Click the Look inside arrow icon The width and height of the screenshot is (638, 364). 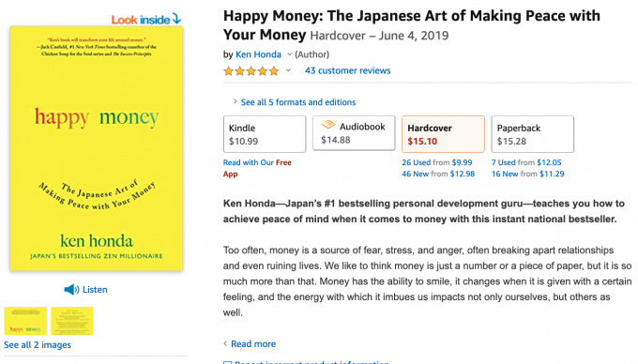(176, 19)
